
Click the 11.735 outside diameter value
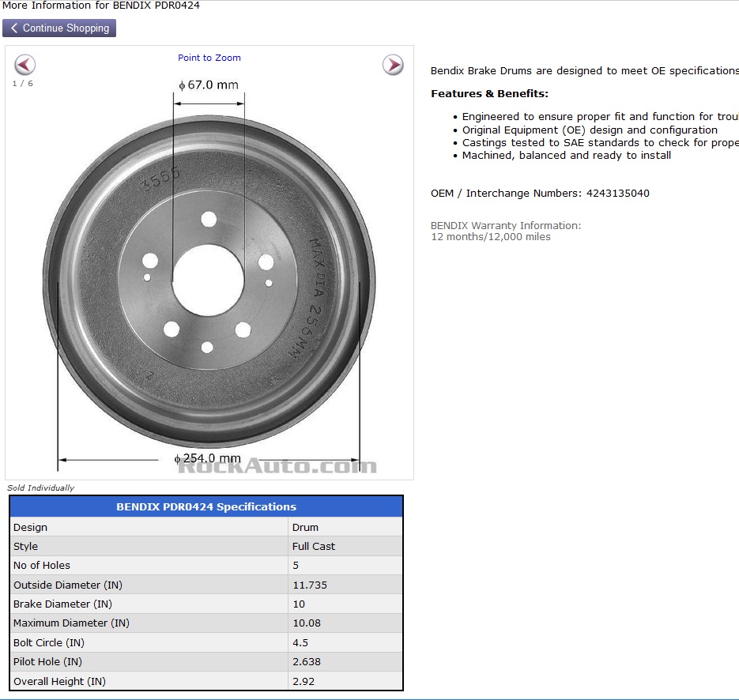point(310,585)
